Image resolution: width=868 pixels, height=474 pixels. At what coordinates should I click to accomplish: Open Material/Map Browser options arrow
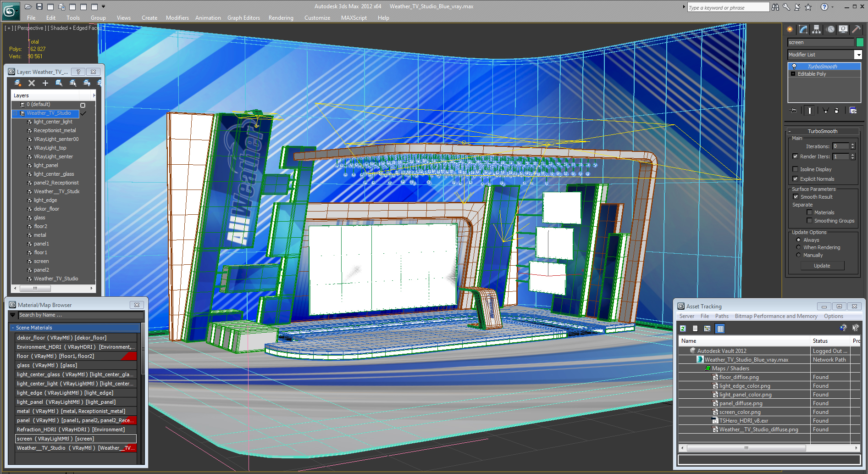pos(13,315)
